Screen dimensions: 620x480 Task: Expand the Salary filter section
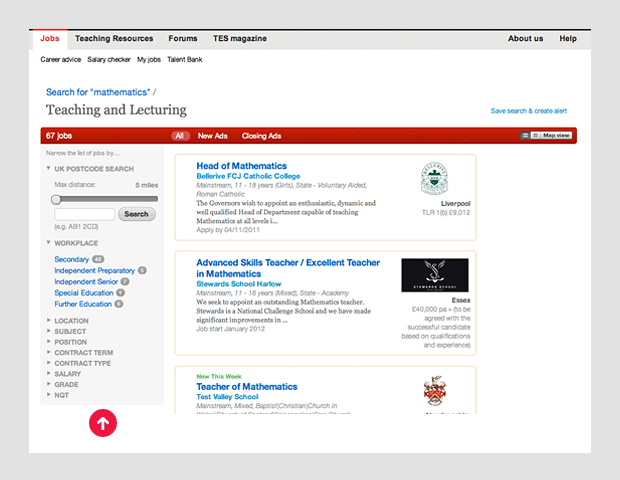[67, 374]
